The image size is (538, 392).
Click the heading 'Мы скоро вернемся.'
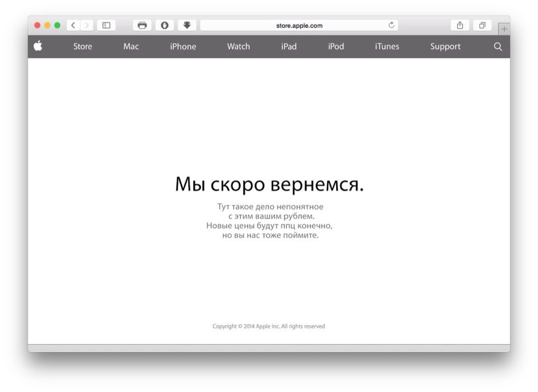point(270,184)
